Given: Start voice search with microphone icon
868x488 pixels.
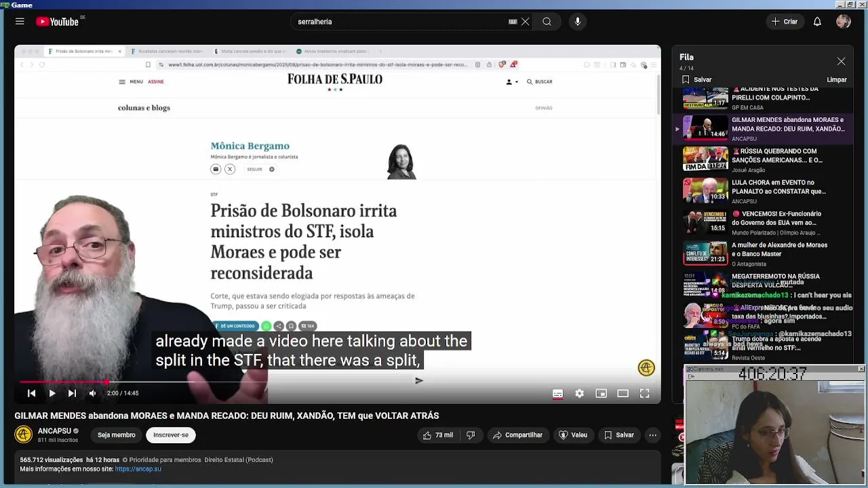Looking at the screenshot, I should coord(578,22).
